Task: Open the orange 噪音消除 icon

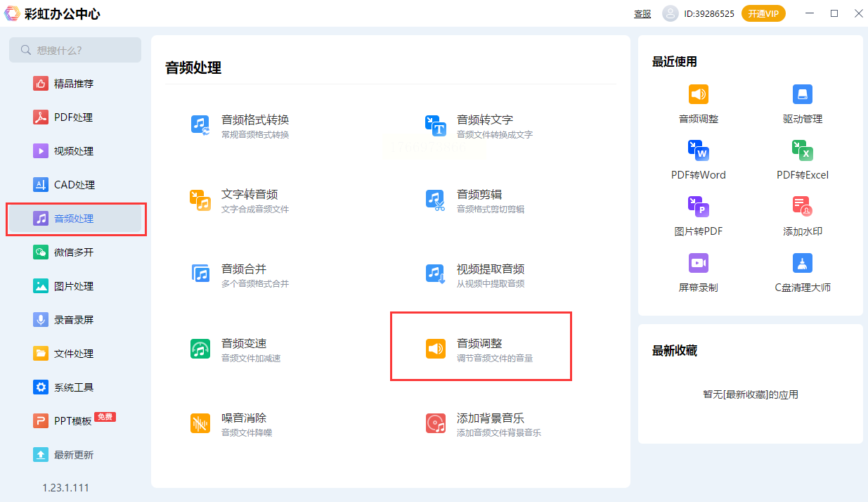Action: pyautogui.click(x=200, y=423)
